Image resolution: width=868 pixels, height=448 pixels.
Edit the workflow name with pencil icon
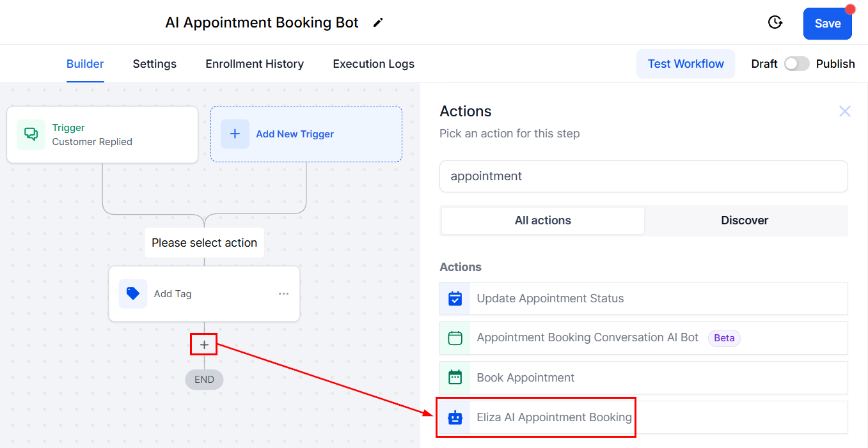tap(378, 23)
